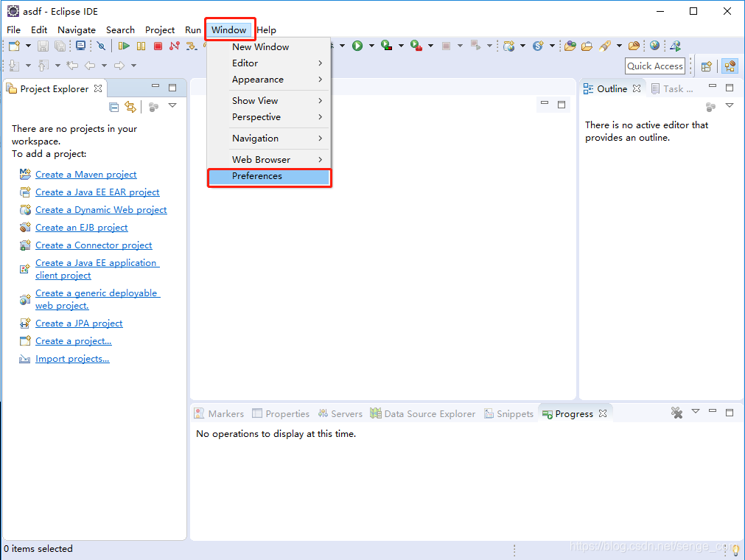Click Create a Connector project link
The width and height of the screenshot is (745, 560).
(x=94, y=245)
